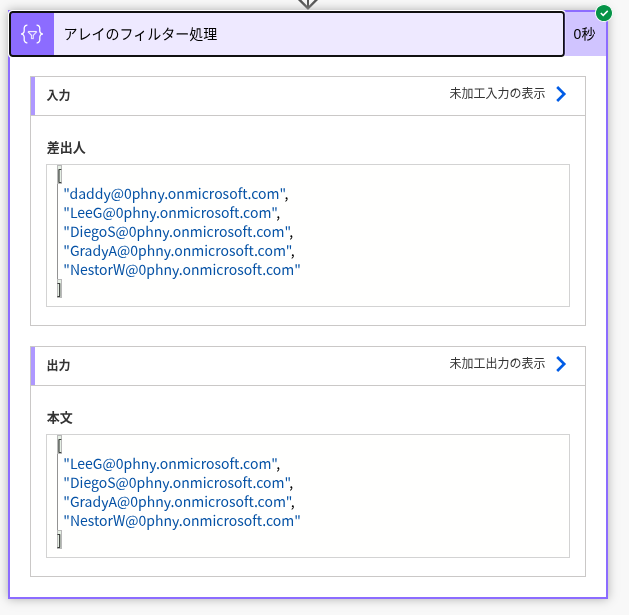Click the 差出人 field label
This screenshot has width=629, height=615.
pyautogui.click(x=66, y=148)
